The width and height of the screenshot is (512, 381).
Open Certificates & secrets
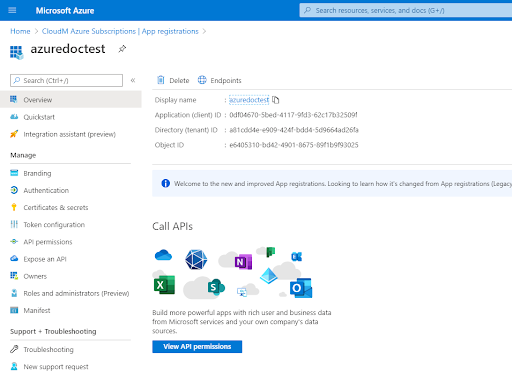[56, 207]
